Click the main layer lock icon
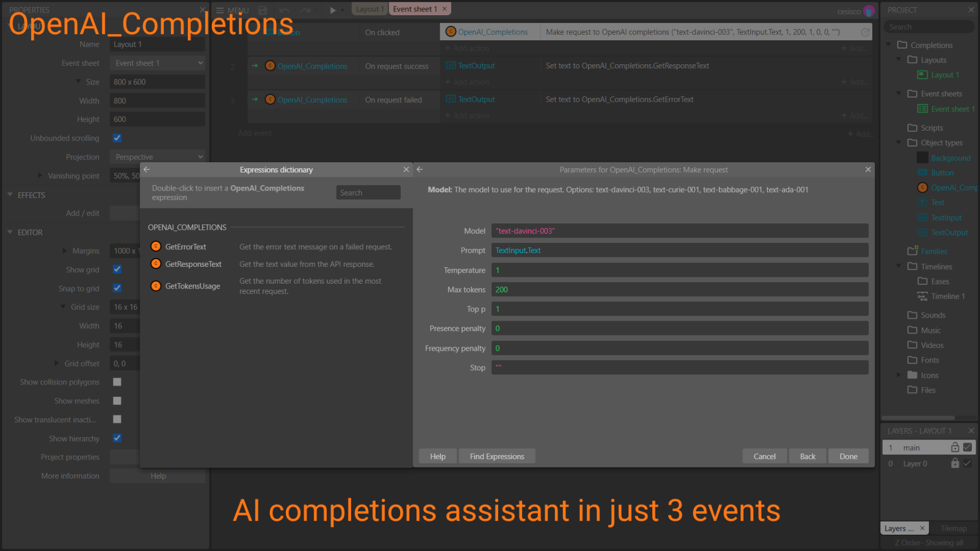Image resolution: width=980 pixels, height=551 pixels. pos(954,447)
